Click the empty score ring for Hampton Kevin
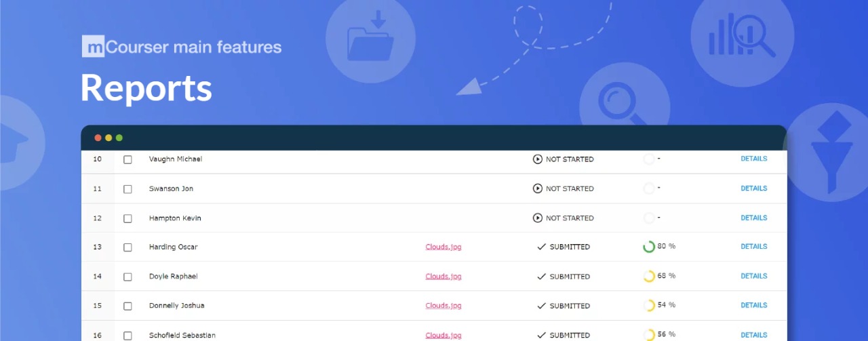This screenshot has width=868, height=341. click(x=649, y=218)
